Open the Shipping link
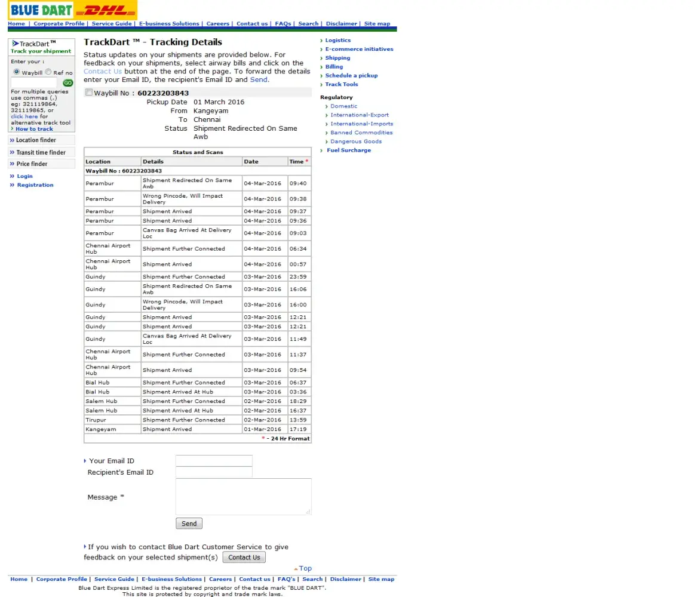This screenshot has height=597, width=700. (x=337, y=58)
